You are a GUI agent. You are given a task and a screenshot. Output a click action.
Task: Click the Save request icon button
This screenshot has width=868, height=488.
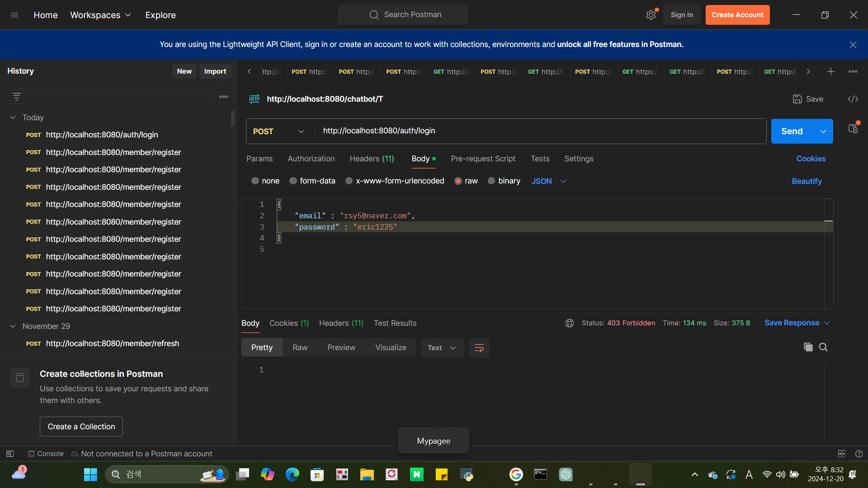[x=808, y=99]
